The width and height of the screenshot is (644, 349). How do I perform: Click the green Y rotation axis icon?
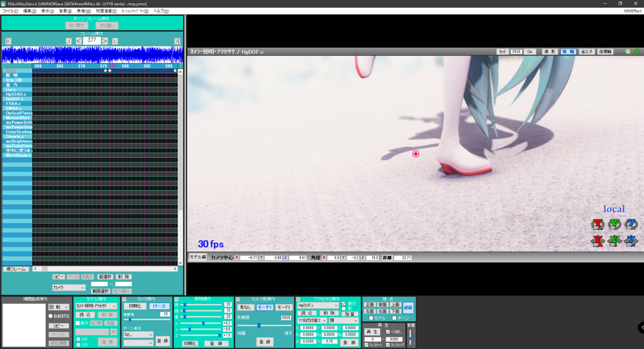pyautogui.click(x=614, y=224)
